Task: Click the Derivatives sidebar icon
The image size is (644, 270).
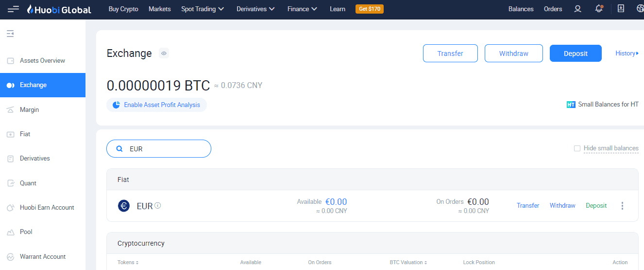Action: pyautogui.click(x=10, y=159)
